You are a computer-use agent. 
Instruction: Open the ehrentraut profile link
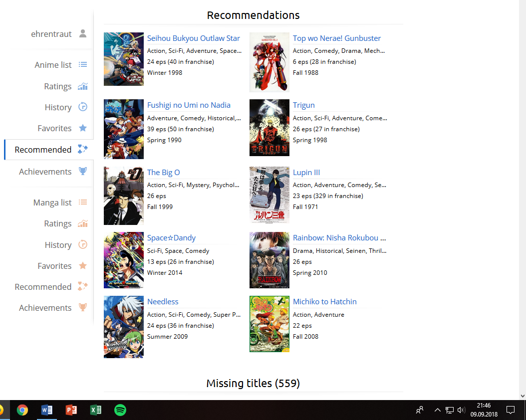click(51, 34)
